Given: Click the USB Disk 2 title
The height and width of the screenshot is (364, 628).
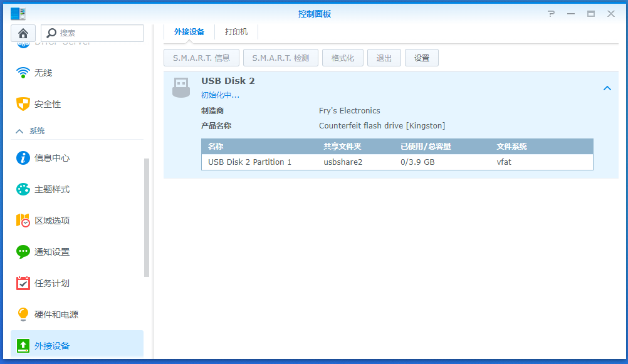Looking at the screenshot, I should pos(228,81).
